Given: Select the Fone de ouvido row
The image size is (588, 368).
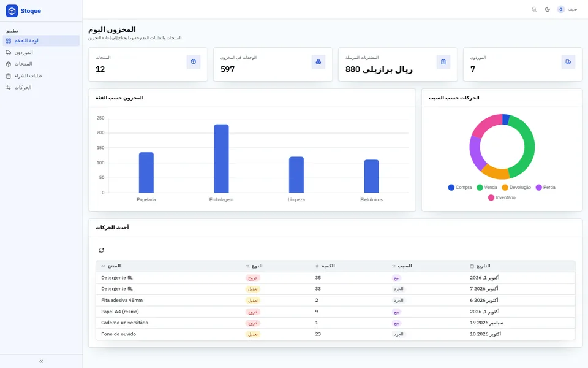Looking at the screenshot, I should tap(335, 334).
